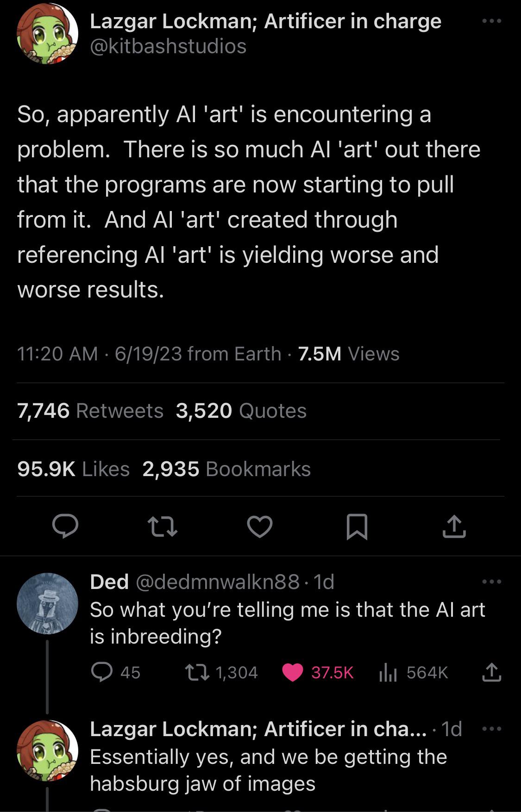Open the @kitbashstudios handle
The image size is (521, 812).
[x=168, y=46]
